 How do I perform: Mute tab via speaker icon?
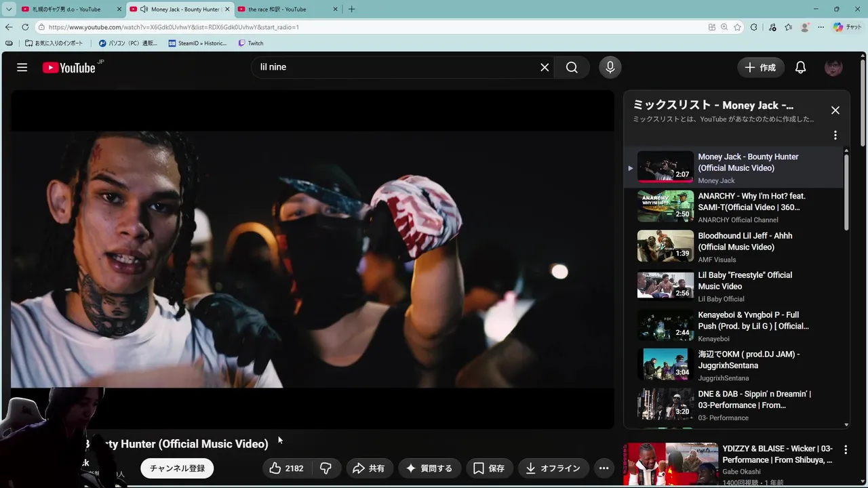coord(144,9)
